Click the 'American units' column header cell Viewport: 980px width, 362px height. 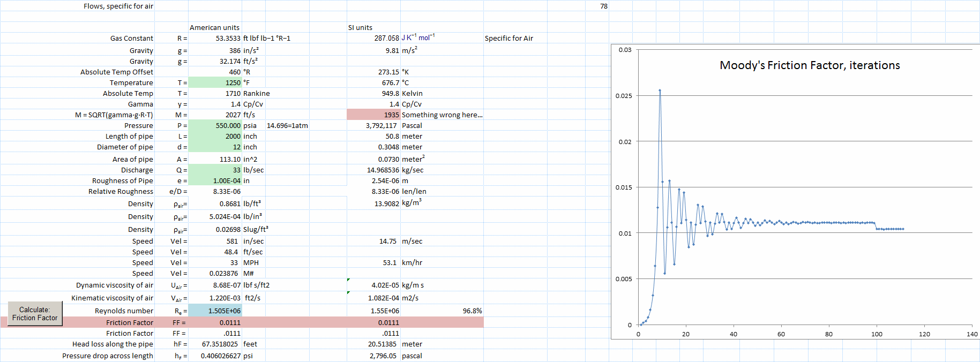[215, 27]
